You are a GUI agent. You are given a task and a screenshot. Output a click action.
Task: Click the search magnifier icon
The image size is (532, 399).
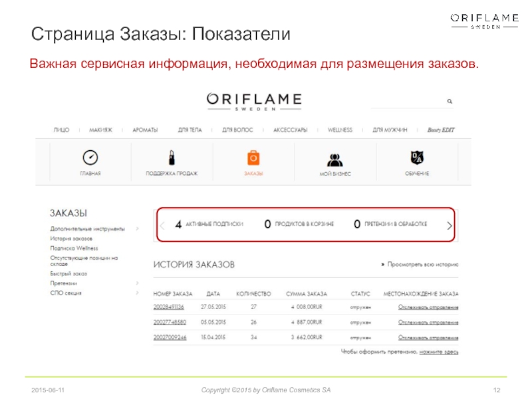pos(450,101)
